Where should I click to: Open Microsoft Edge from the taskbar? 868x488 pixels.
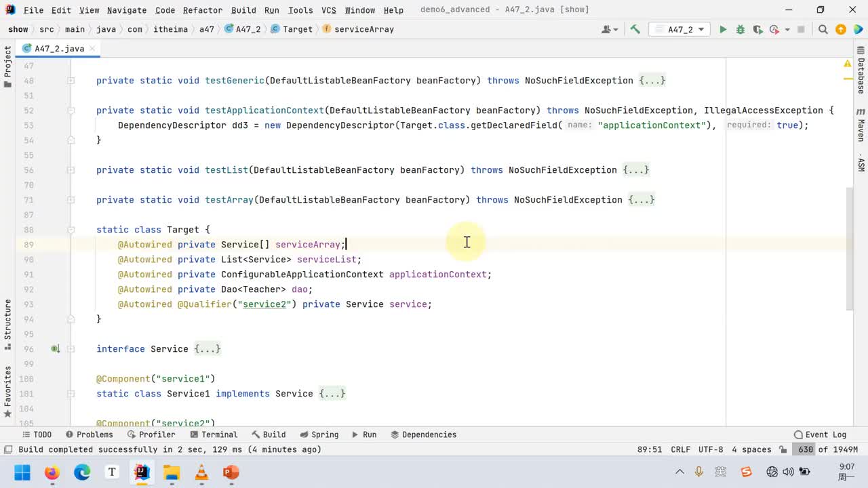point(82,472)
